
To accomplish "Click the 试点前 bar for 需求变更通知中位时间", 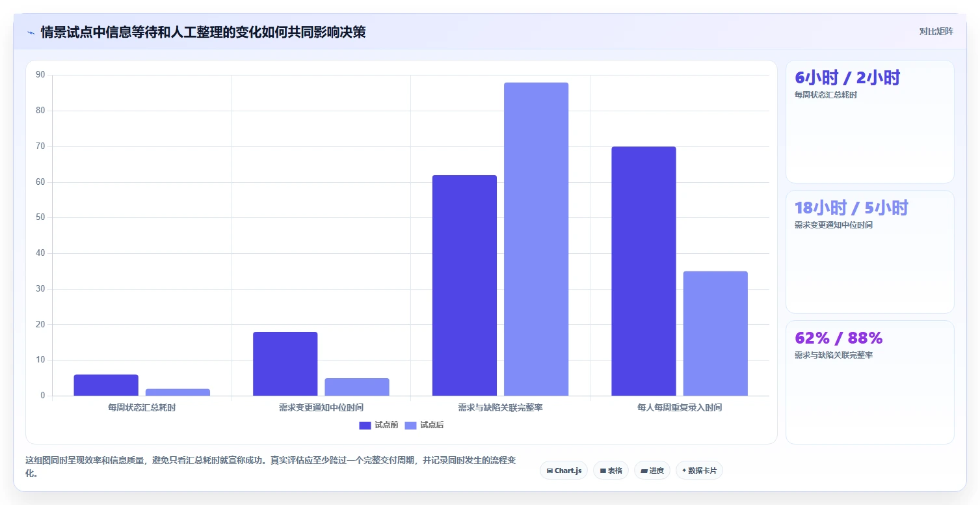I will tap(285, 364).
